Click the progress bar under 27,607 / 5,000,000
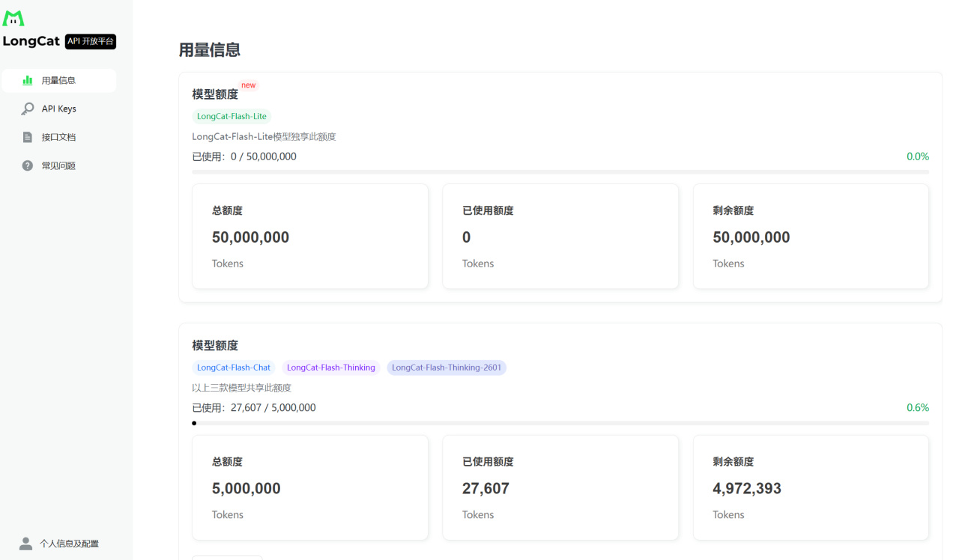 pos(560,423)
